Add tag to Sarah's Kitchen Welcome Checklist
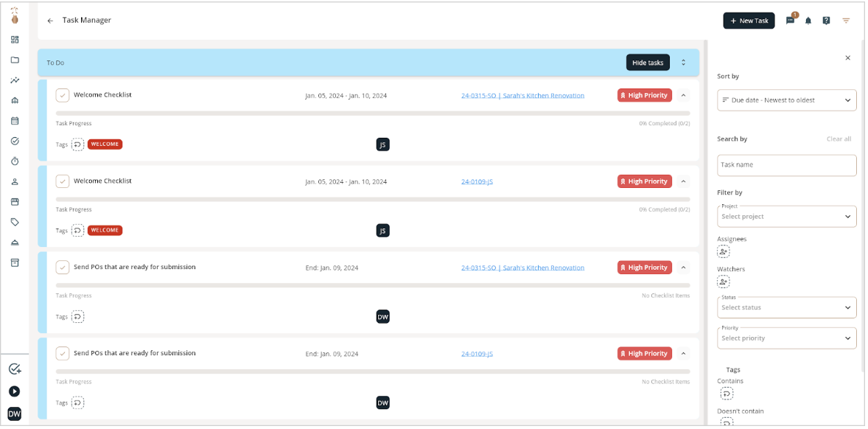Image resolution: width=868 pixels, height=429 pixels. (x=78, y=144)
